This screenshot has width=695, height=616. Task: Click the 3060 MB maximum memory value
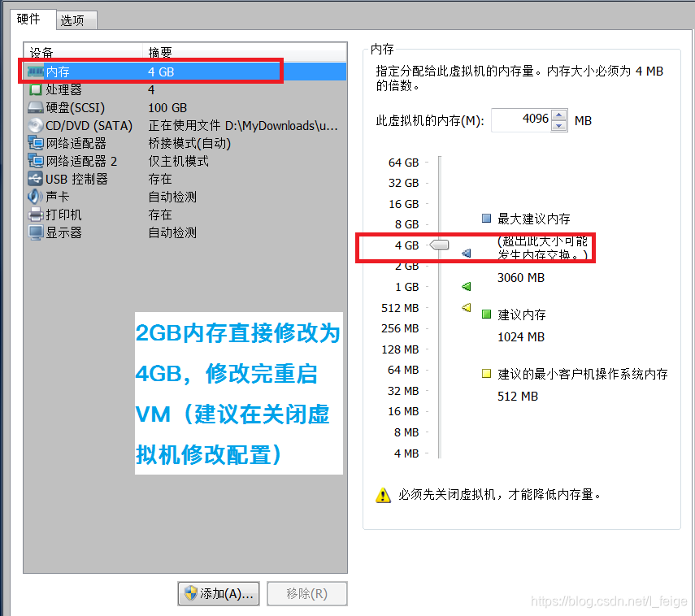click(521, 278)
